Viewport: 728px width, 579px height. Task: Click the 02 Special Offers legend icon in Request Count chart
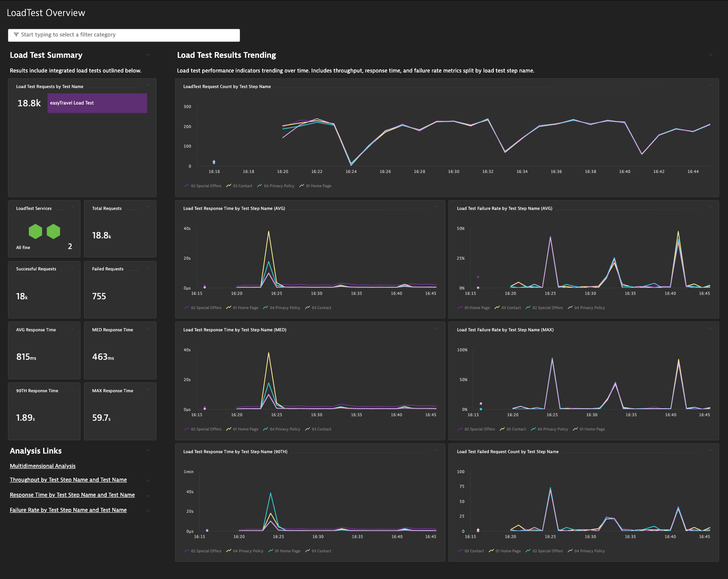[x=187, y=186]
